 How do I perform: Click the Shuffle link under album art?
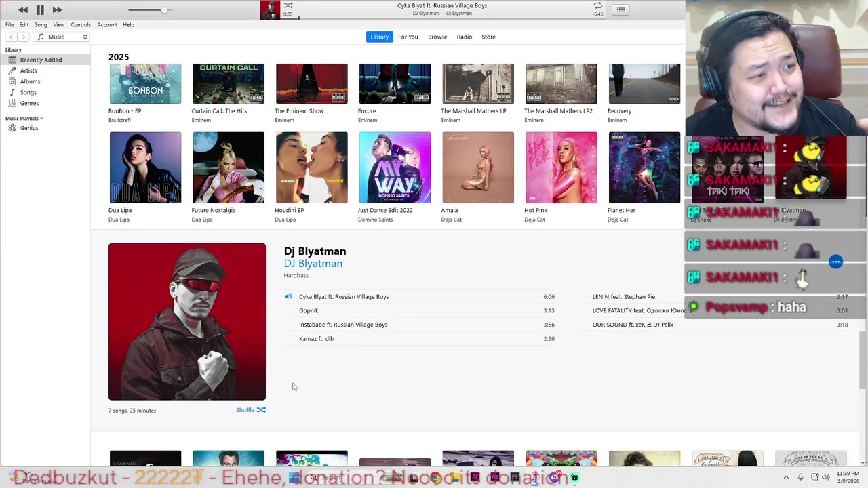[x=250, y=410]
